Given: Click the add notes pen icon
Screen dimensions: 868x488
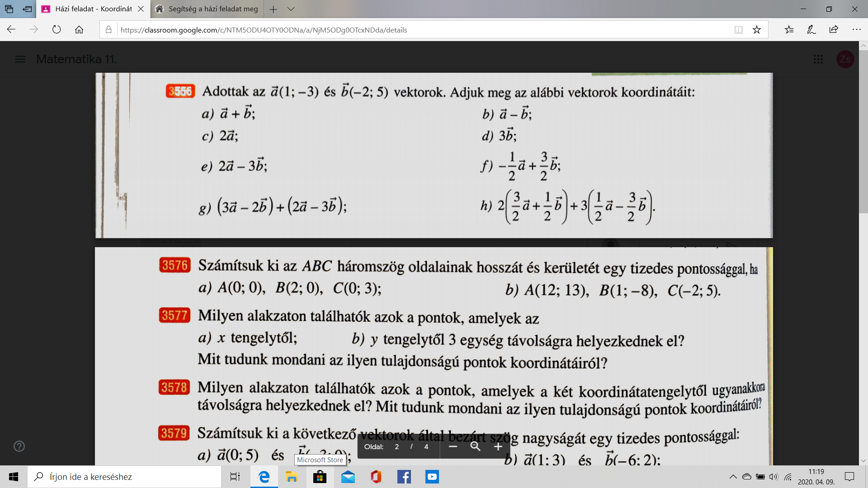Looking at the screenshot, I should 811,30.
